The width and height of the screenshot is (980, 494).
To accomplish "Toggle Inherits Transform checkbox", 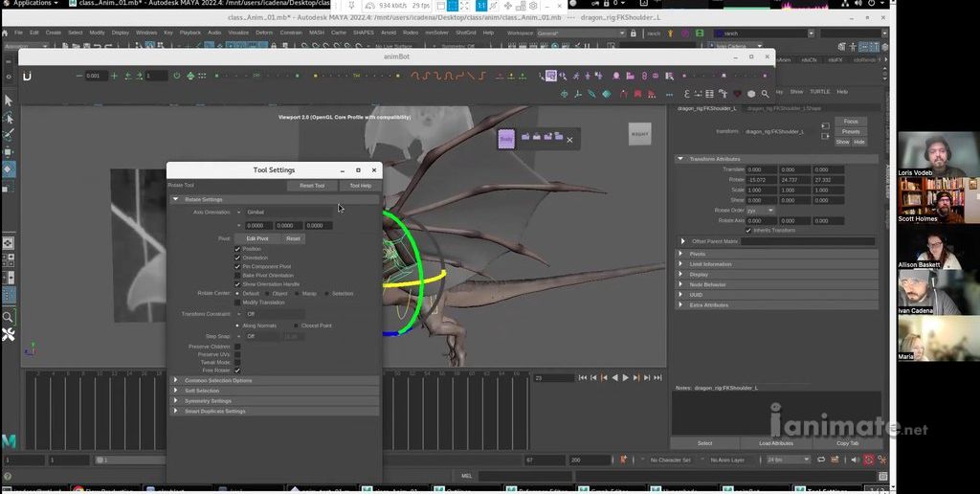I will [x=748, y=230].
